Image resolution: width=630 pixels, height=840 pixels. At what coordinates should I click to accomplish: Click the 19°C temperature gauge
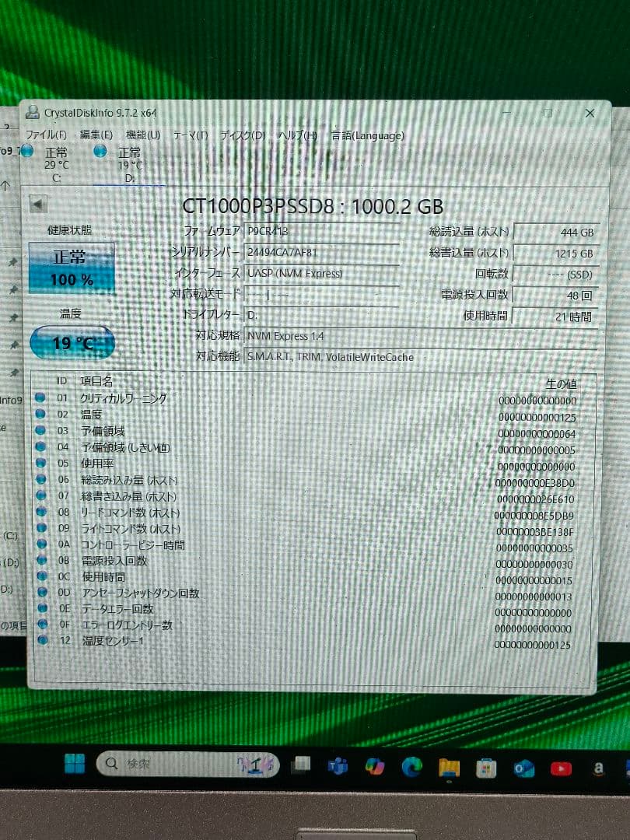[72, 342]
